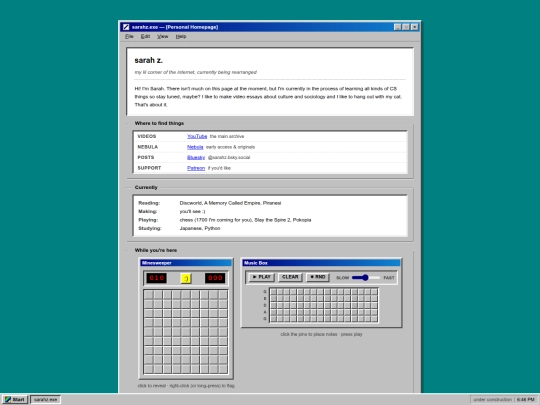The height and width of the screenshot is (405, 540).
Task: Click the sarahz.exe title bar app icon
Action: [126, 27]
